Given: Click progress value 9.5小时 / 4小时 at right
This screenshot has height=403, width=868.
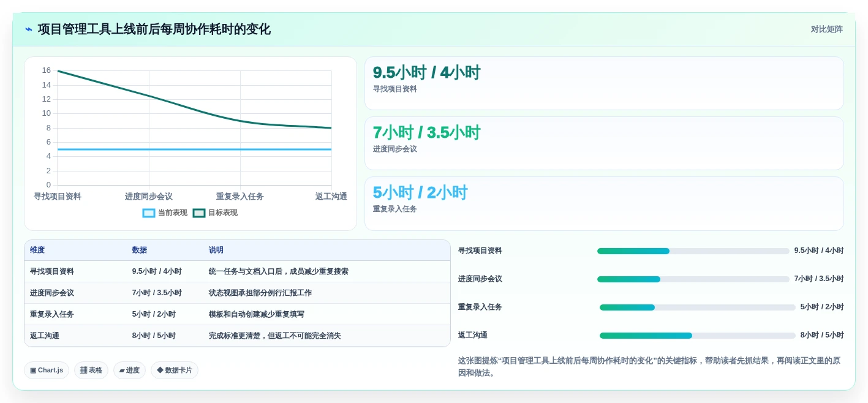Looking at the screenshot, I should 819,251.
